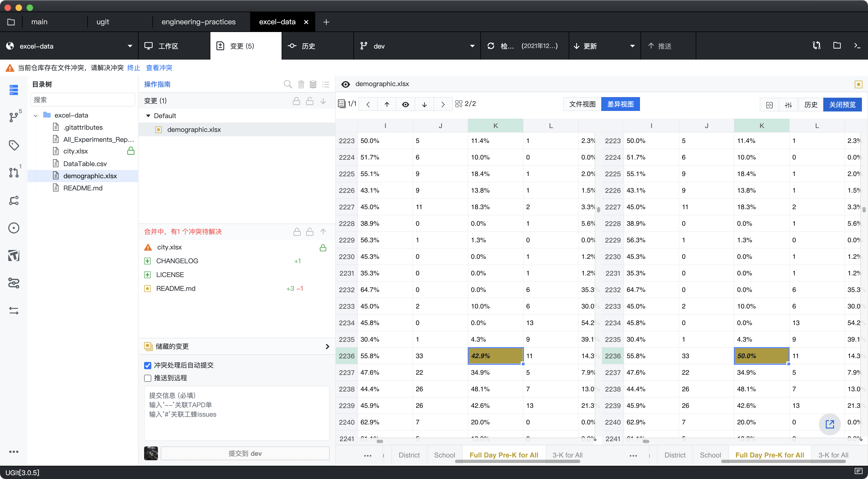This screenshot has width=868, height=479.
Task: Go to next diff with right chevron
Action: point(443,104)
